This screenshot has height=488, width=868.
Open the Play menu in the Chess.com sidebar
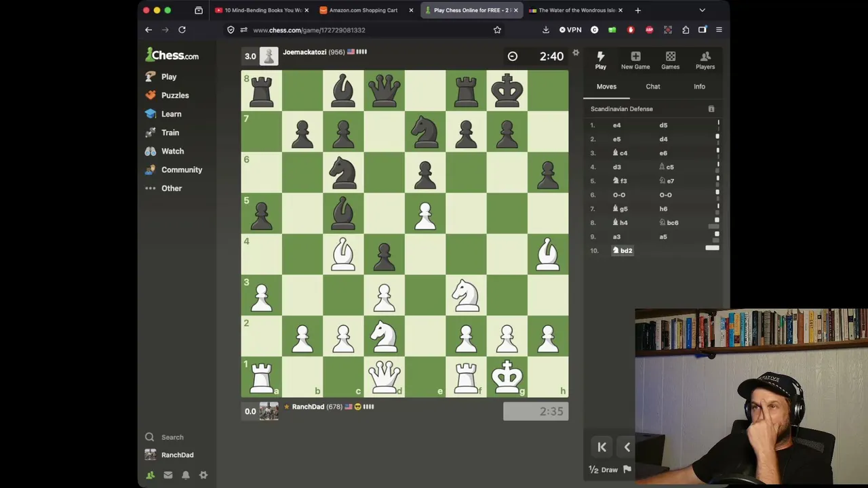[161, 77]
